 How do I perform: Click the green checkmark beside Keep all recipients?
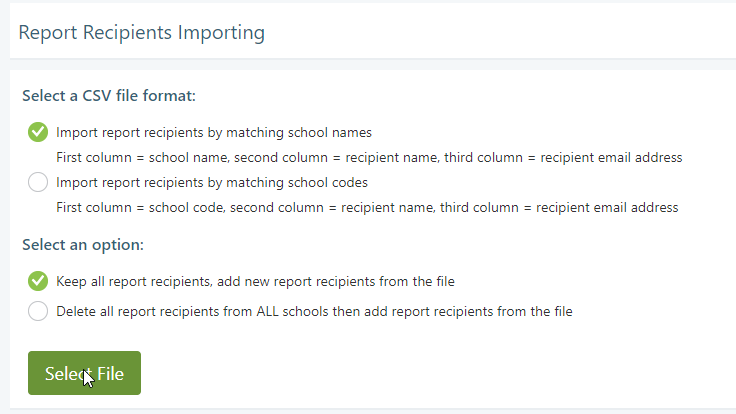[38, 281]
